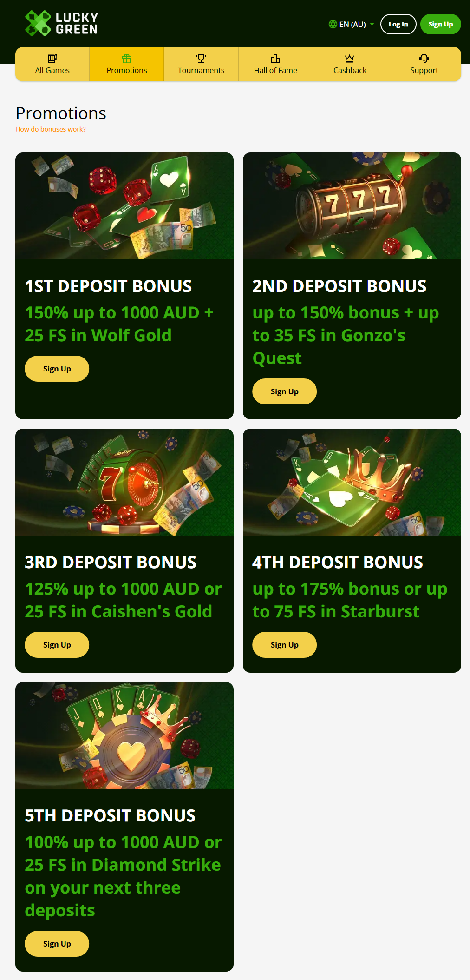The image size is (470, 980).
Task: Sign up for the 4th Deposit Bonus
Action: point(285,645)
